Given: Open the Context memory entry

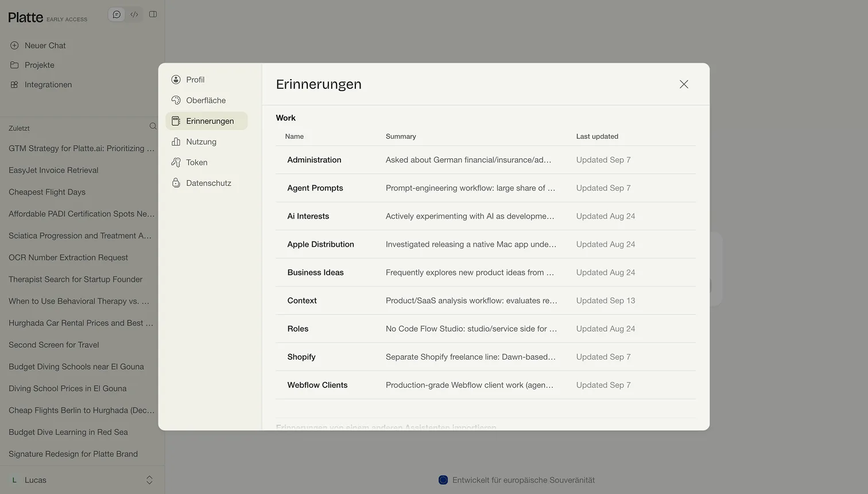Looking at the screenshot, I should pyautogui.click(x=486, y=301).
